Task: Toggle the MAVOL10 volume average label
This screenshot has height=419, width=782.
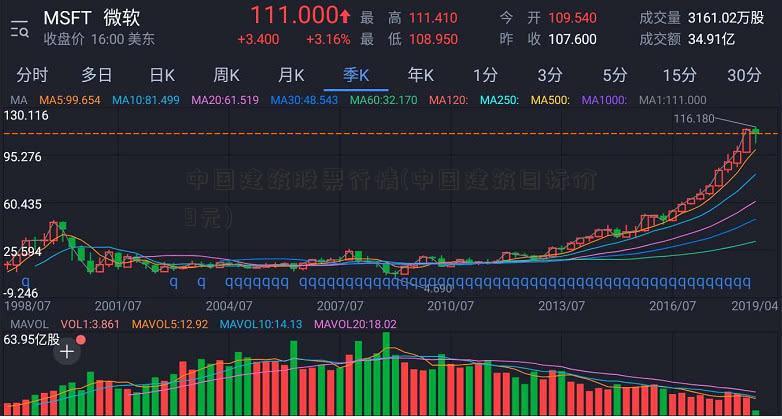Action: click(260, 324)
